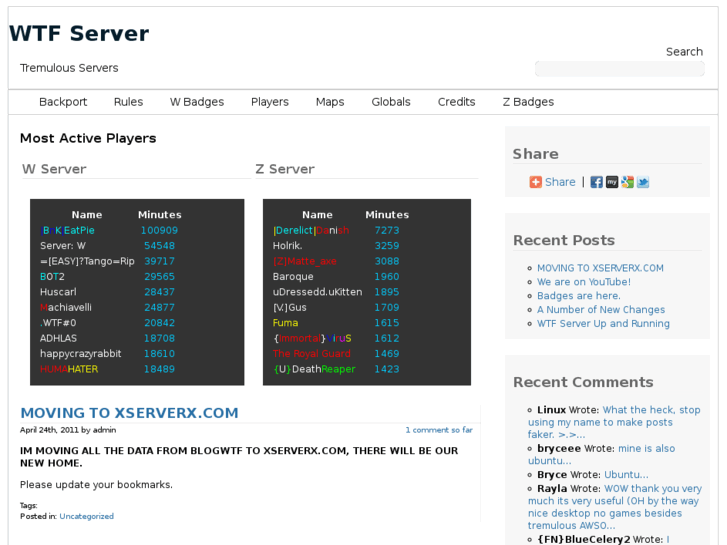The width and height of the screenshot is (727, 545).
Task: Click player name Holrik.
Action: 287,246
